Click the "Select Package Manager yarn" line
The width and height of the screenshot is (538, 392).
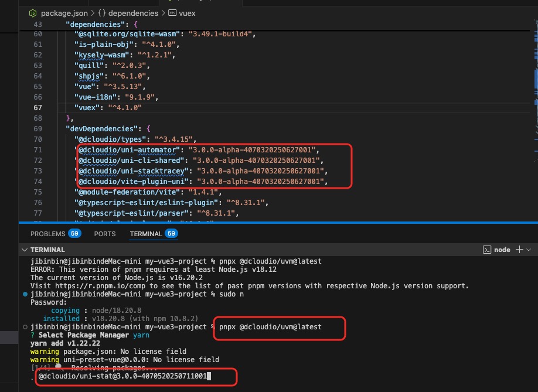90,335
